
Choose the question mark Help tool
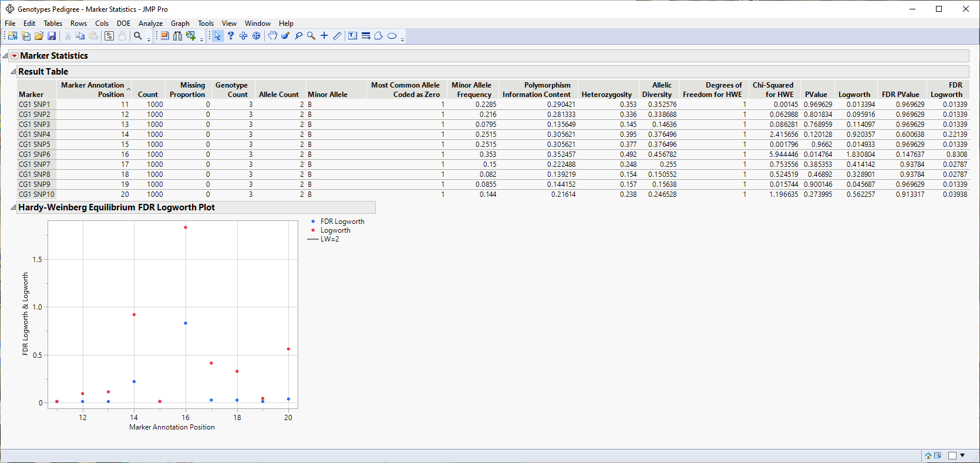tap(231, 36)
